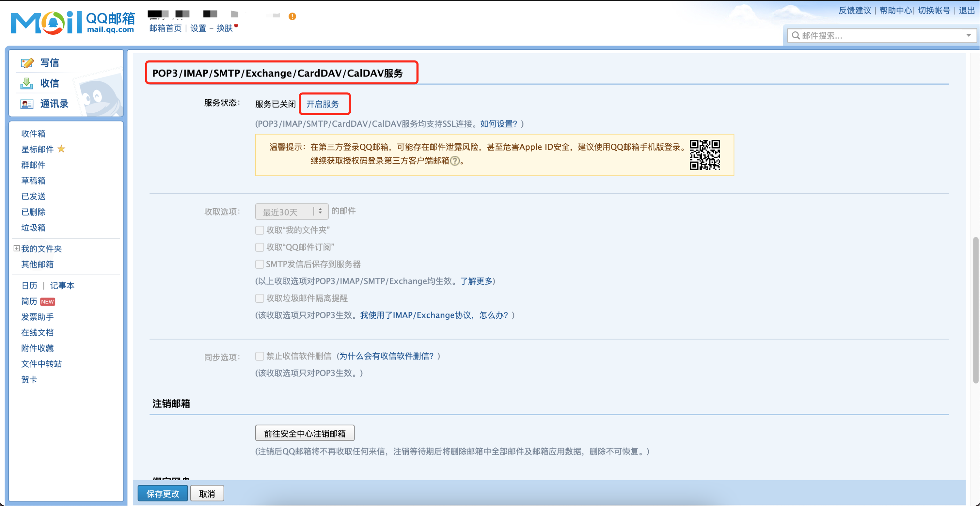980x506 pixels.
Task: Open the 最近30天 dropdown
Action: [x=292, y=211]
